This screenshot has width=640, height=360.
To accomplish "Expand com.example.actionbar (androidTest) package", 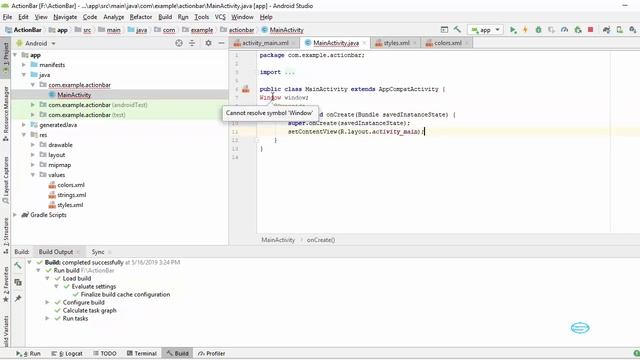I will 33,105.
